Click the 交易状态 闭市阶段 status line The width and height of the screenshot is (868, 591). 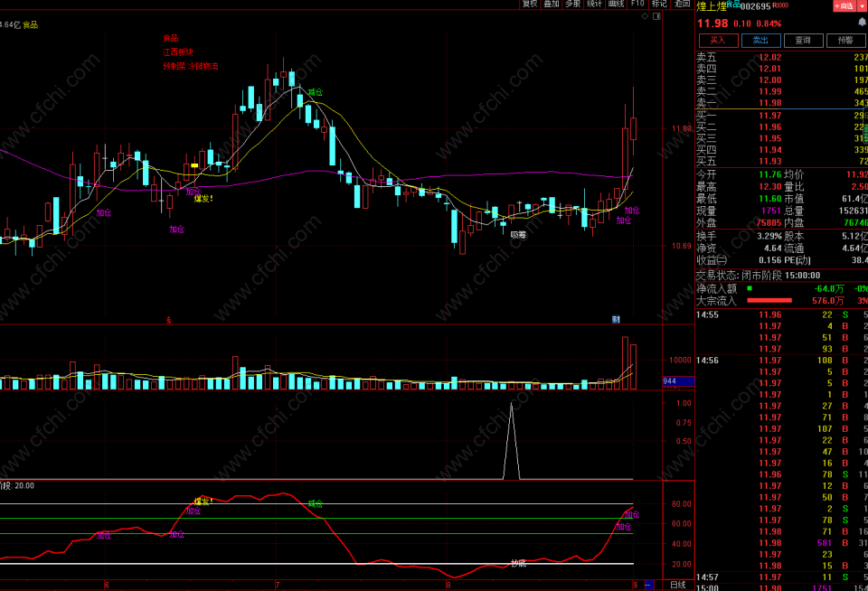pos(758,276)
